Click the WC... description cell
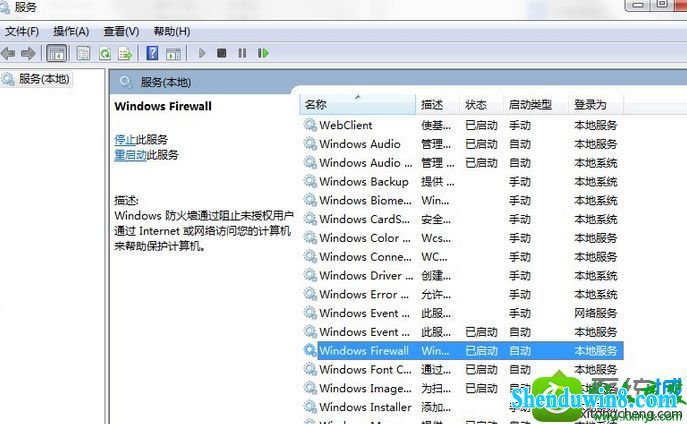The width and height of the screenshot is (687, 424). [x=434, y=257]
